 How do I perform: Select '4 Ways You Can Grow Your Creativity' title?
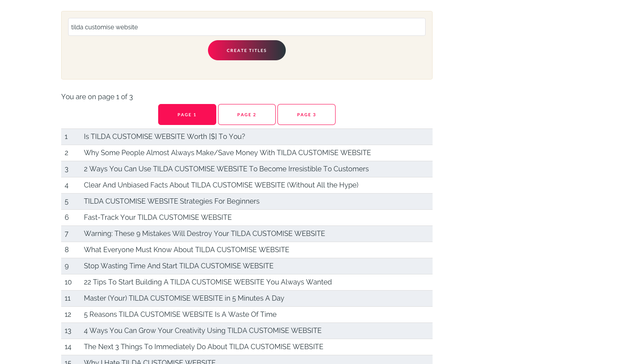[x=203, y=331]
